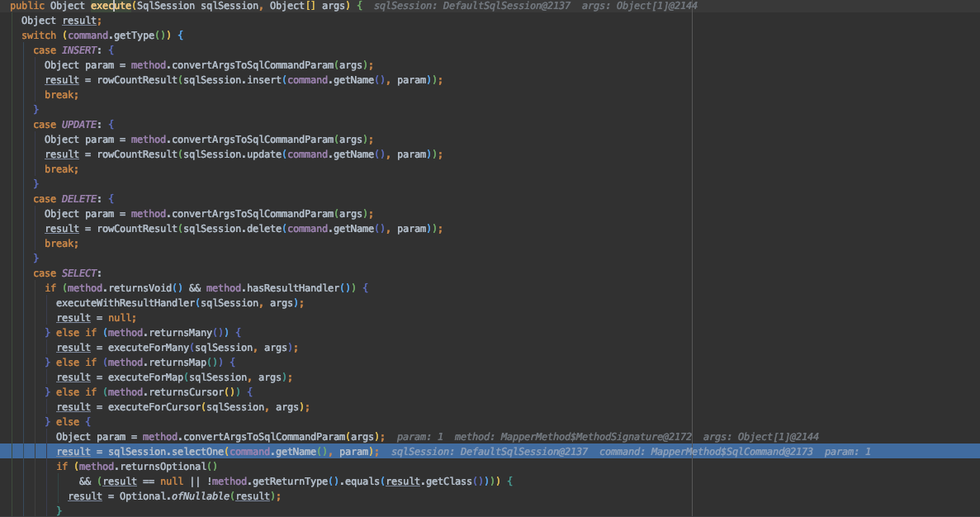
Task: Select the SELECT case label
Action: (79, 273)
